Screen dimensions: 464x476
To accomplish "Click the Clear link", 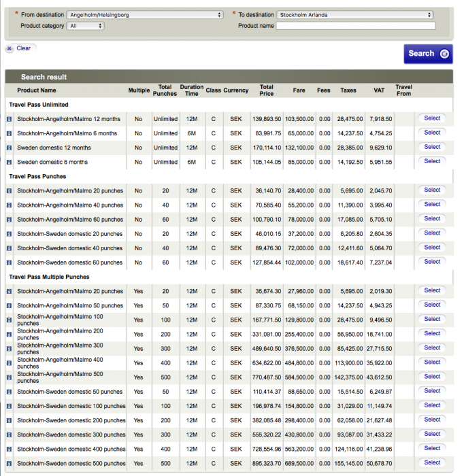I will click(x=24, y=48).
